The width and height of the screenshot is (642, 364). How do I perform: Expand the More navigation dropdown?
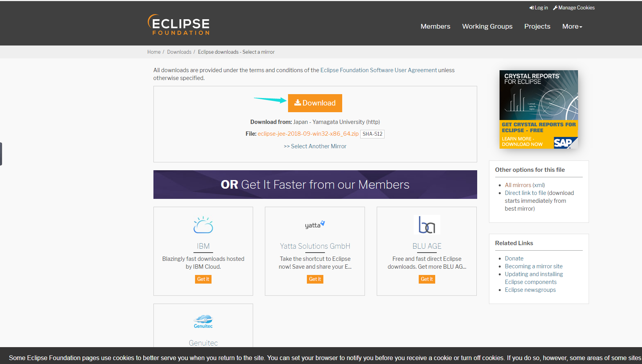(x=572, y=26)
